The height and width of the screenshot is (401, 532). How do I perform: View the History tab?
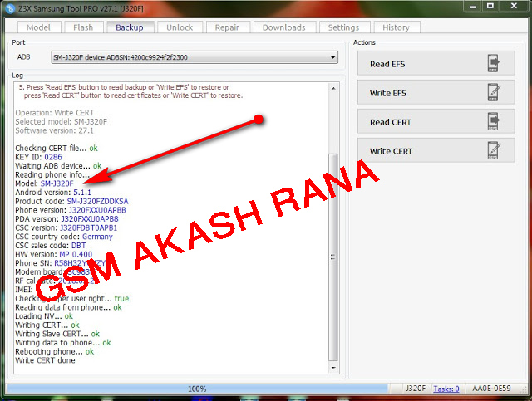click(x=396, y=27)
